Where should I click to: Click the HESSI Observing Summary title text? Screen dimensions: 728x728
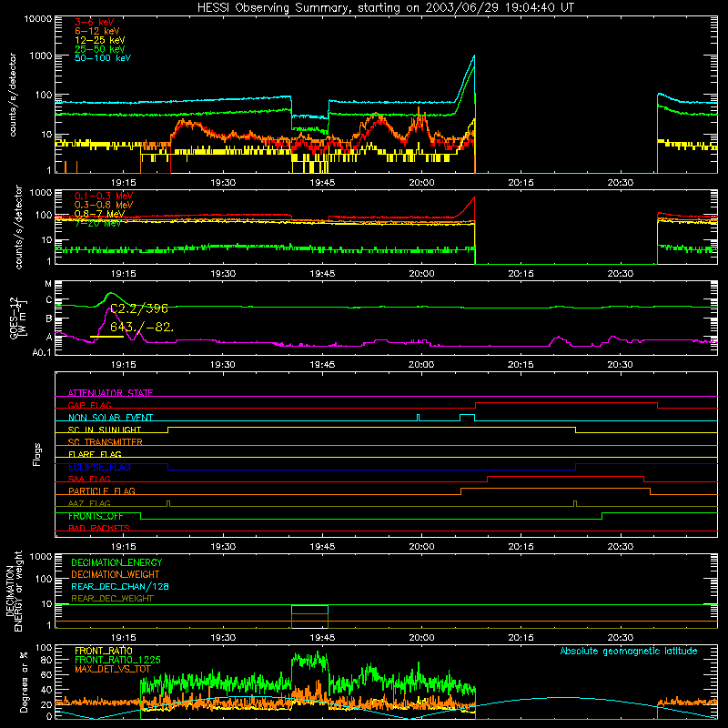[385, 8]
